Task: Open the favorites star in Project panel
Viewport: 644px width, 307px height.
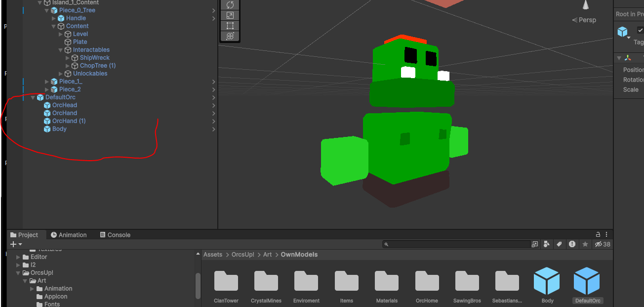Action: click(x=585, y=244)
